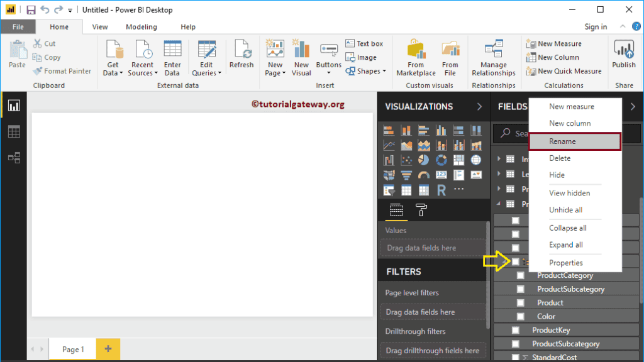This screenshot has height=362, width=644.
Task: Select the scatter chart visualization
Action: 406,160
